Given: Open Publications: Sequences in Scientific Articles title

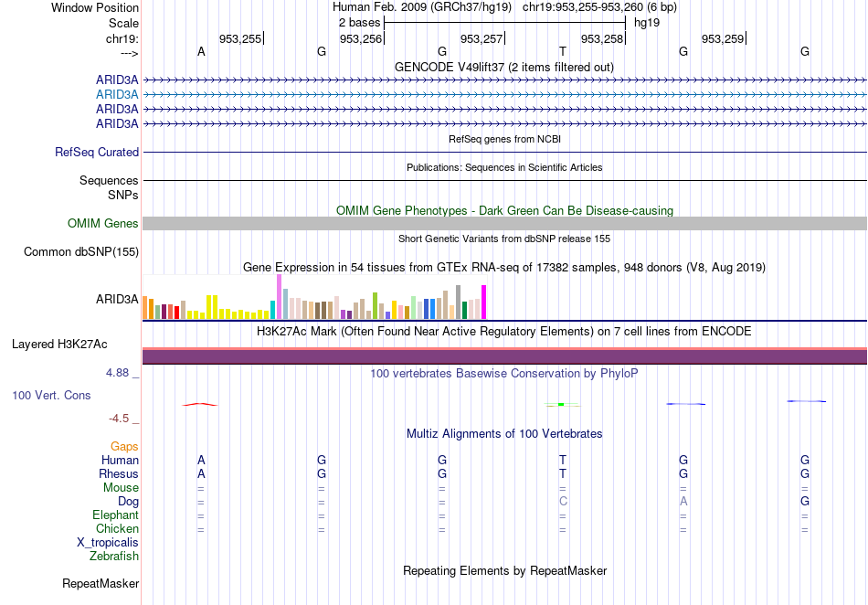Looking at the screenshot, I should click(x=504, y=168).
